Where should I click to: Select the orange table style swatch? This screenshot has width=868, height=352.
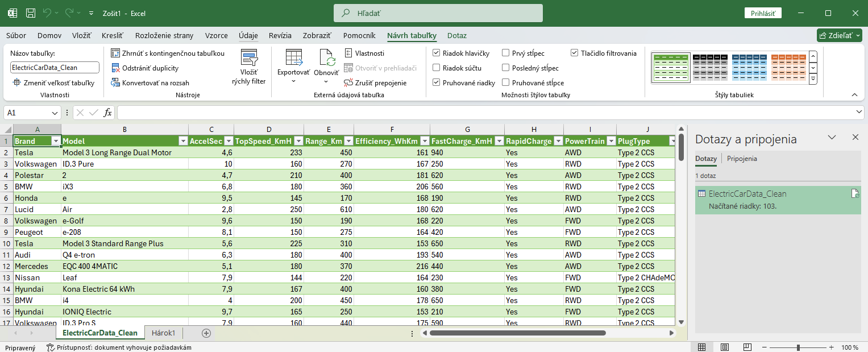click(x=788, y=67)
